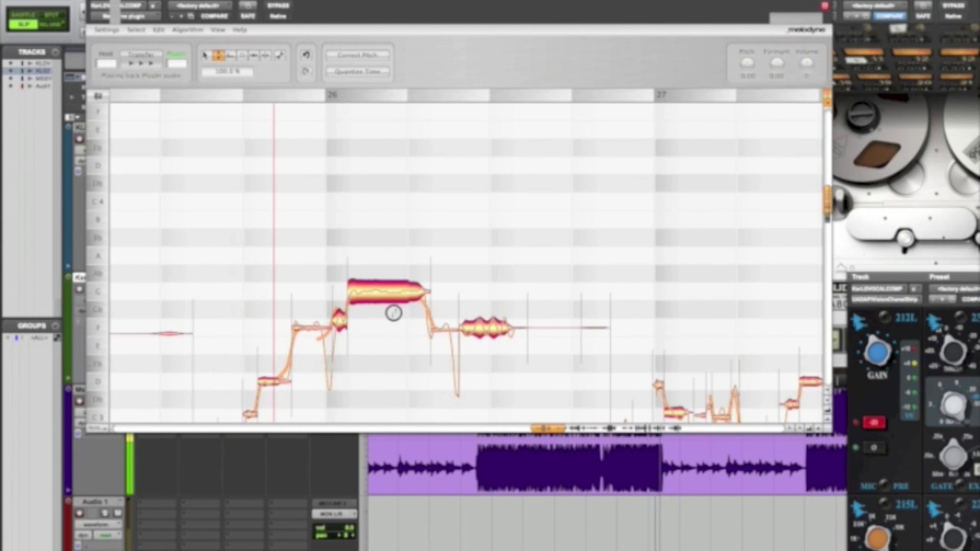Click the Transfer button in Melodyne

[x=141, y=55]
